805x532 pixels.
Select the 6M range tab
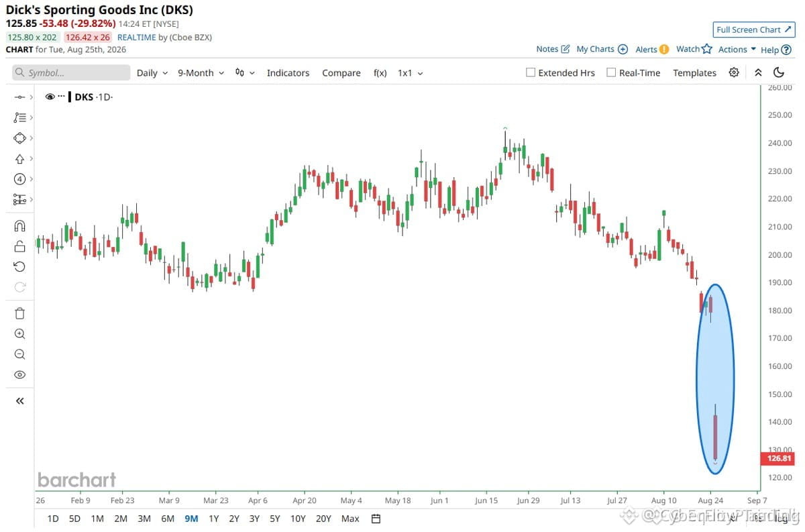click(x=168, y=519)
